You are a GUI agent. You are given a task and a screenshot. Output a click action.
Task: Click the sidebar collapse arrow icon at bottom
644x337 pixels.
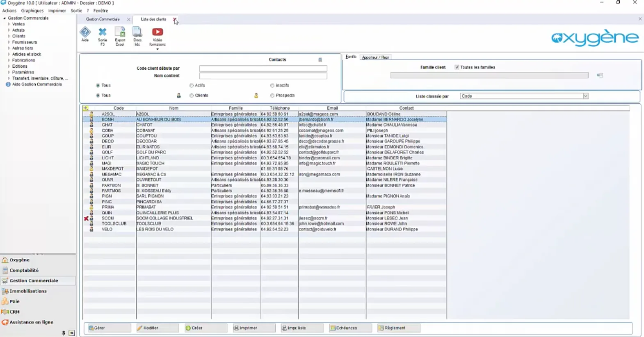tap(72, 333)
